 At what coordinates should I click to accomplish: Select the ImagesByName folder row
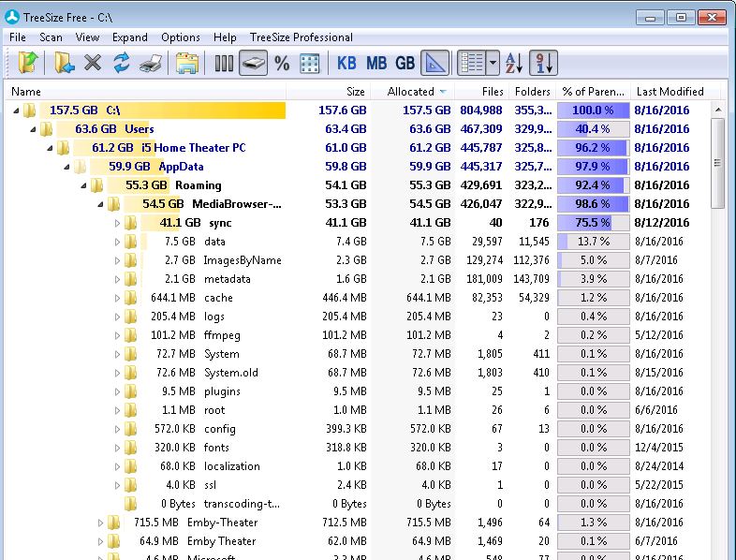tap(242, 260)
